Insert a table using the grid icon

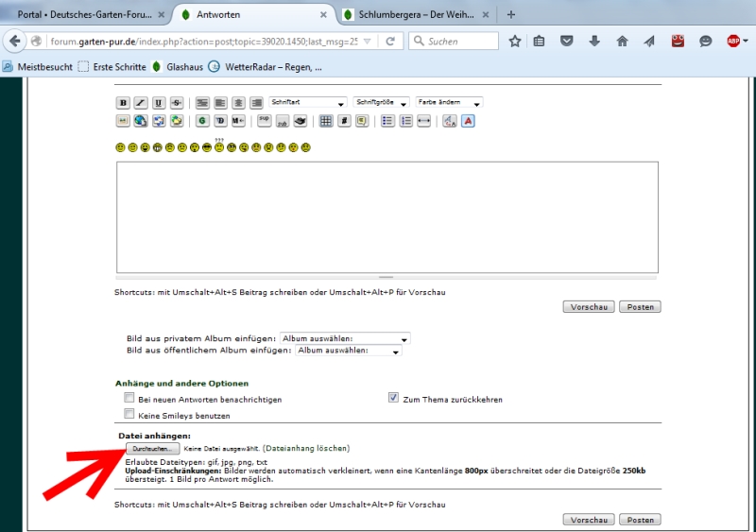click(326, 121)
